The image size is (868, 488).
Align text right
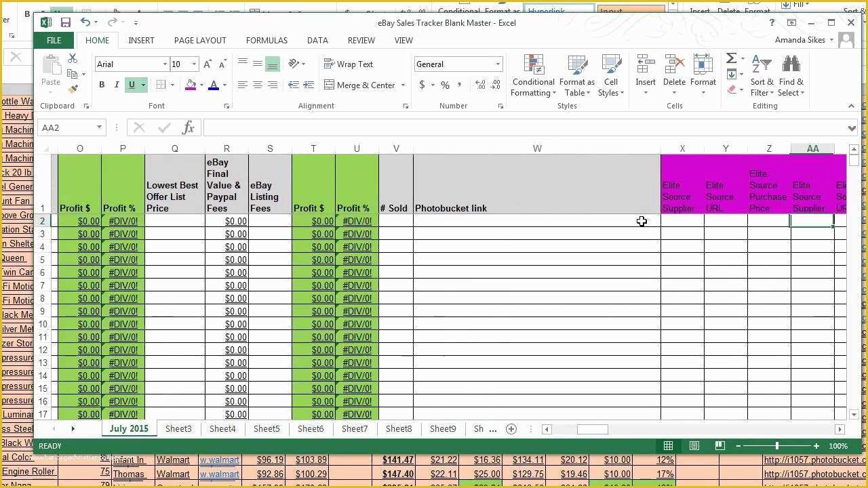273,85
